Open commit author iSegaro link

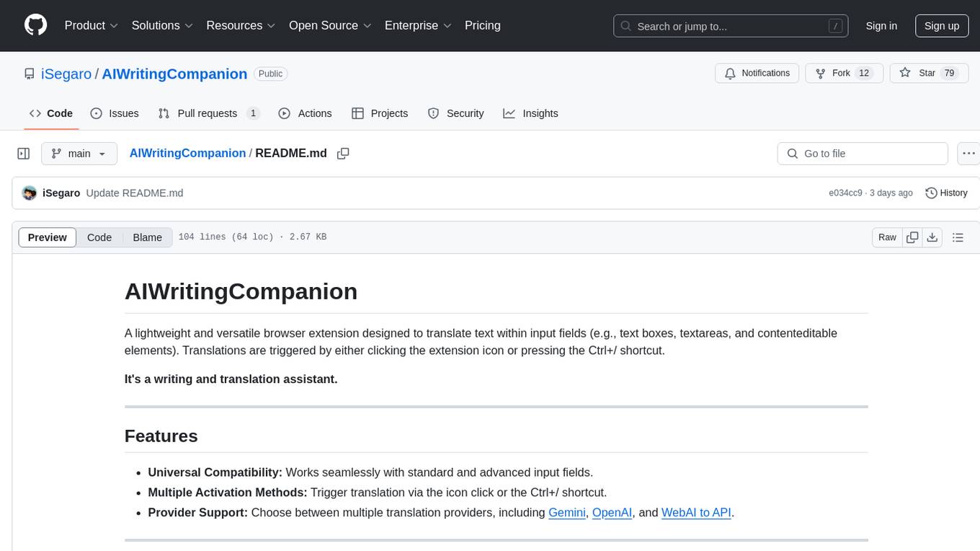(x=61, y=193)
